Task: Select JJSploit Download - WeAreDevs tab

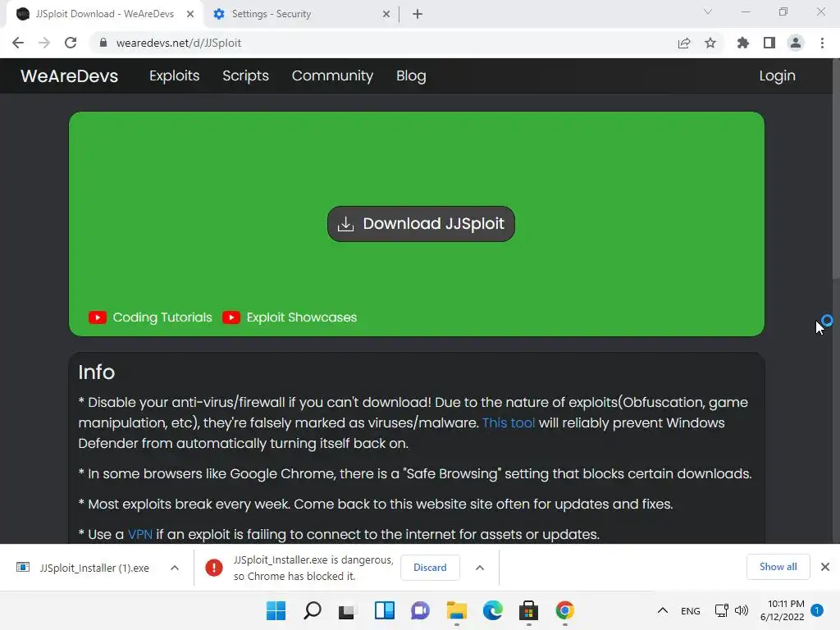Action: pos(104,14)
